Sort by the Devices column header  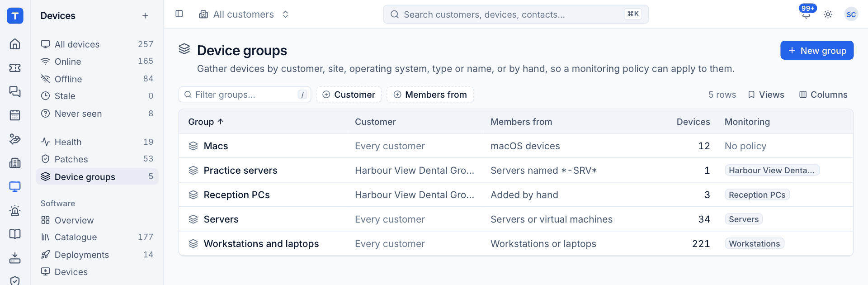[x=693, y=122]
